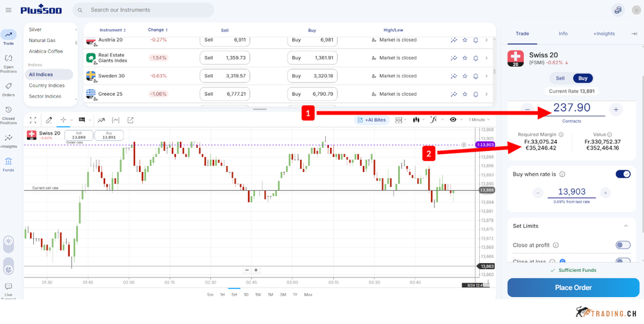Select the pencil drawing tool
The image size is (644, 324).
pos(49,120)
